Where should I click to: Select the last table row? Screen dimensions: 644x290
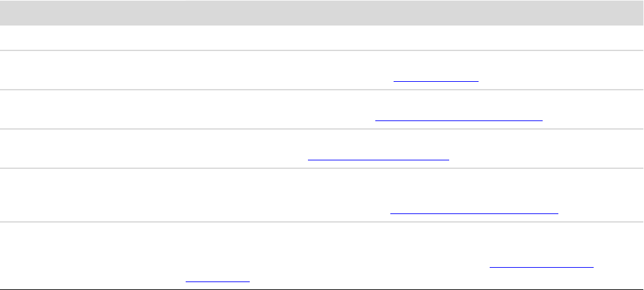point(322,255)
